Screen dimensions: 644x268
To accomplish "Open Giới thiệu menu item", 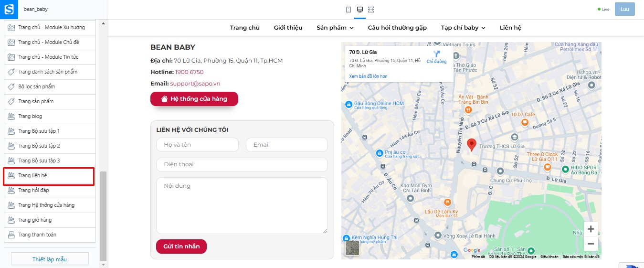I will click(x=288, y=28).
